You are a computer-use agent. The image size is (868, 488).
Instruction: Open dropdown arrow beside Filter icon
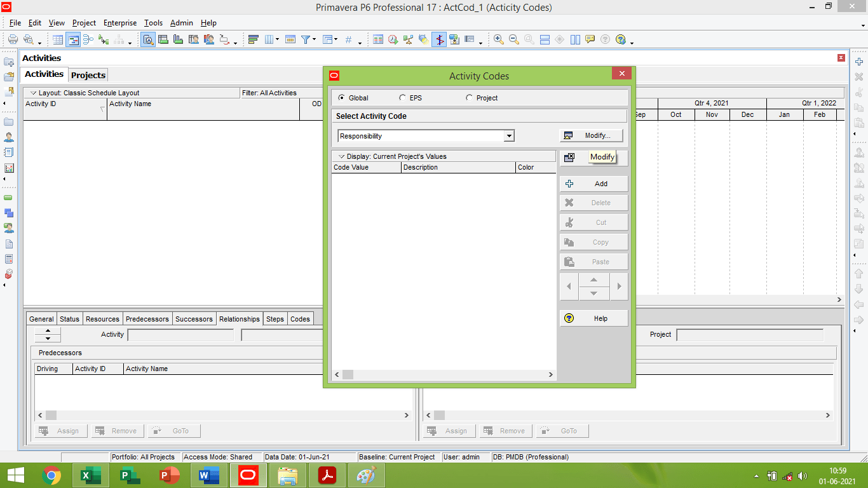(x=315, y=39)
